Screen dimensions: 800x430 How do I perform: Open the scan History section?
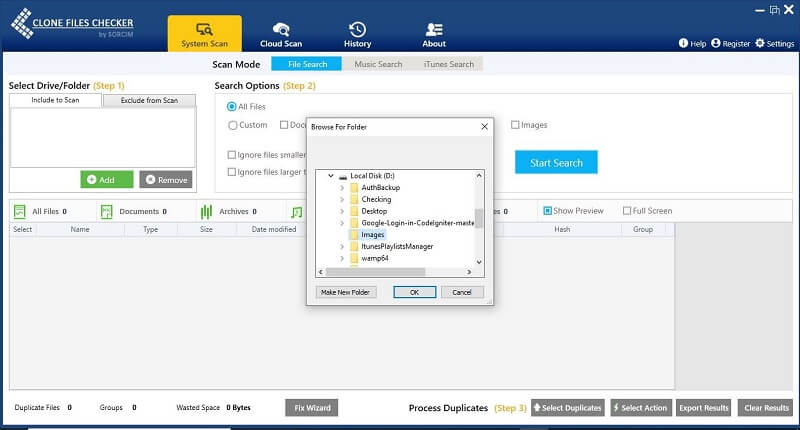point(357,34)
